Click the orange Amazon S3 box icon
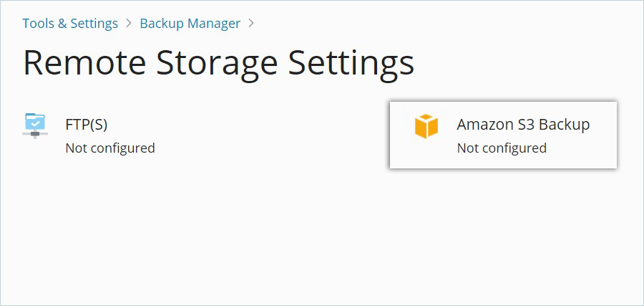The width and height of the screenshot is (644, 306). (426, 126)
